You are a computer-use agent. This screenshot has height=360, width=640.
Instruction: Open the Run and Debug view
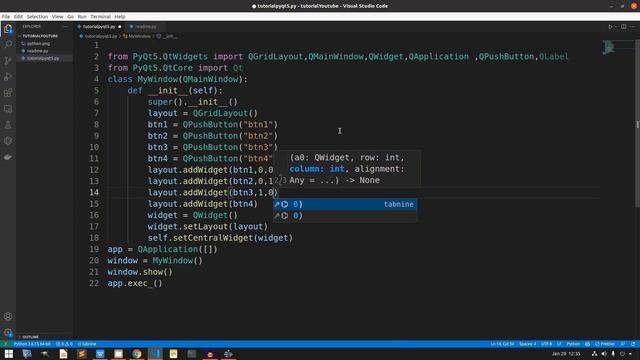(x=8, y=77)
